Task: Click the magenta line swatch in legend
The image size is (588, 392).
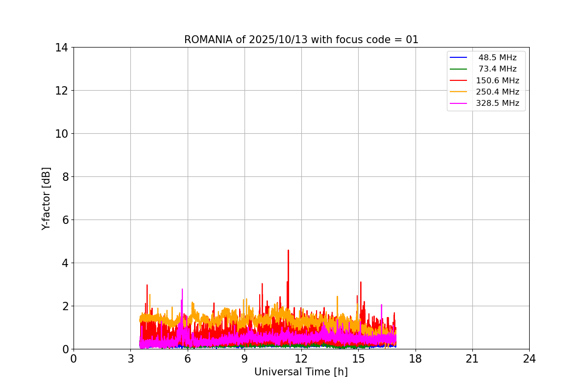Action: tap(459, 103)
